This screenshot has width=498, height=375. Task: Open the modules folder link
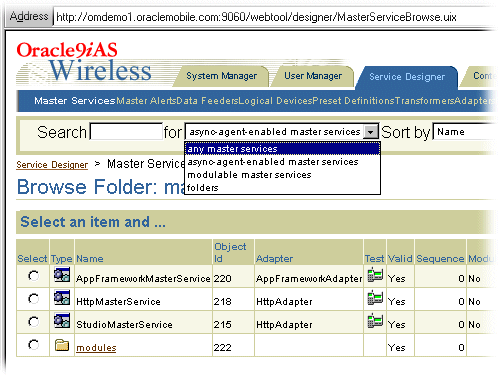[96, 348]
